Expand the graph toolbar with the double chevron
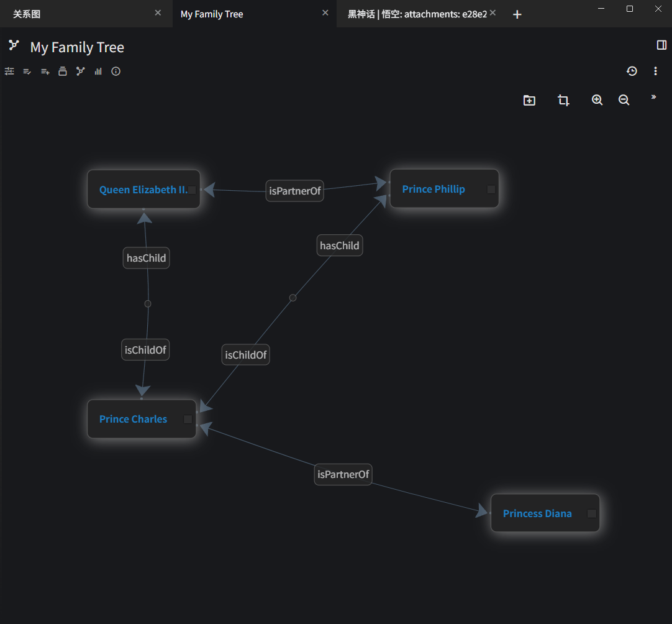Screen dimensions: 672x624 click(653, 97)
